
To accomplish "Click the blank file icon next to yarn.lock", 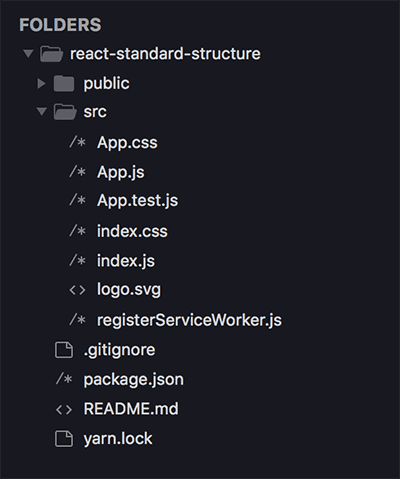I will [64, 438].
